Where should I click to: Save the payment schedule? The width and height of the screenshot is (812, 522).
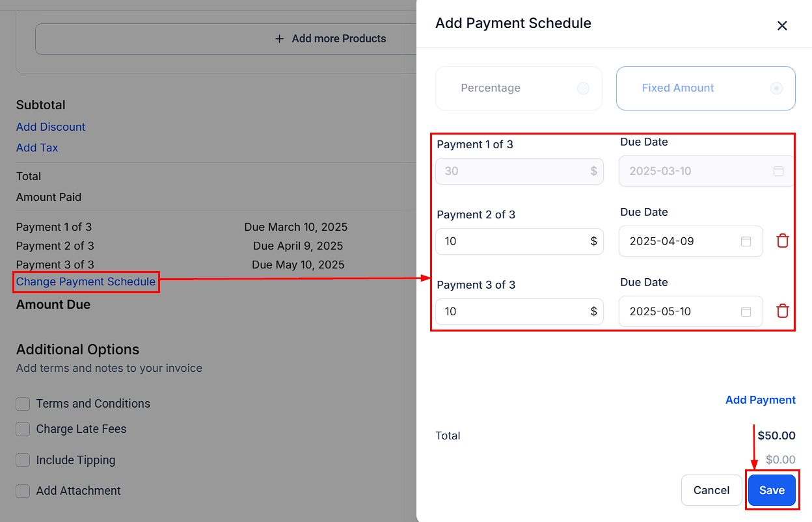pos(772,490)
